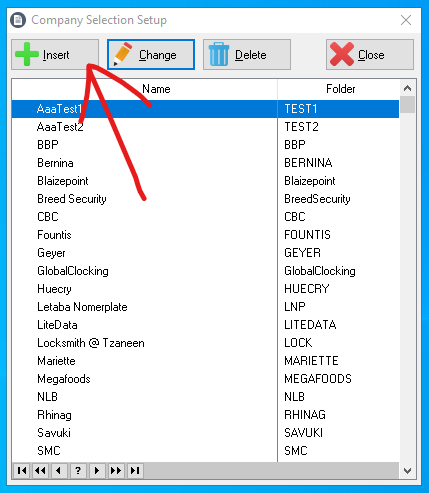Screen dimensions: 429x493
Task: Jump to last record navigation icon
Action: [x=135, y=470]
